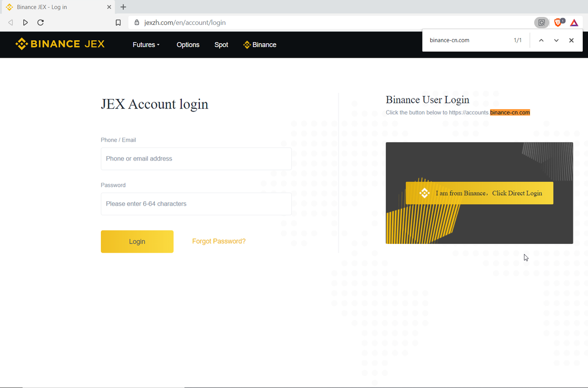Click the browser forward arrow
The width and height of the screenshot is (588, 388).
(25, 23)
